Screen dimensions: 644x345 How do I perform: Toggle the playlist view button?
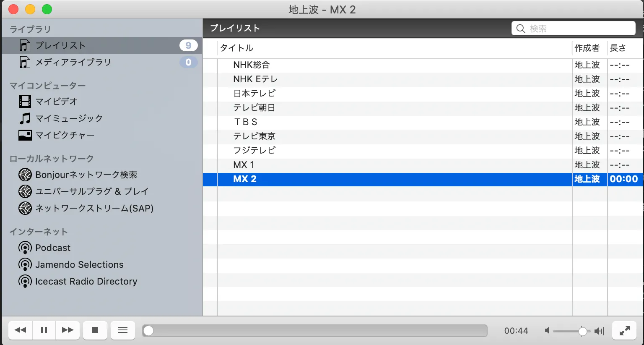[x=123, y=330]
